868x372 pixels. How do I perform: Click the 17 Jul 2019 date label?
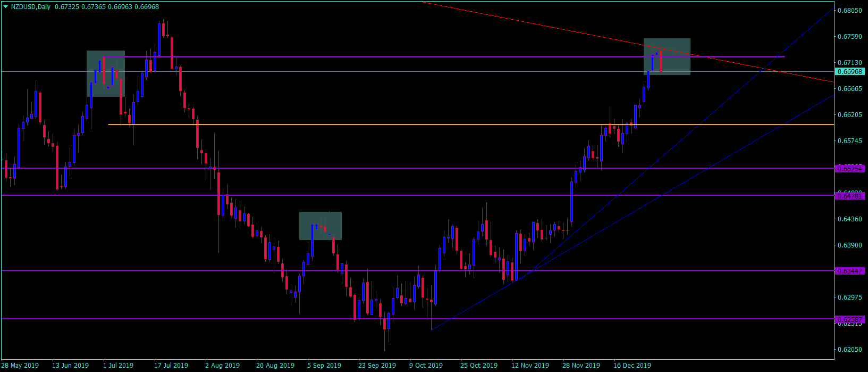[x=171, y=366]
